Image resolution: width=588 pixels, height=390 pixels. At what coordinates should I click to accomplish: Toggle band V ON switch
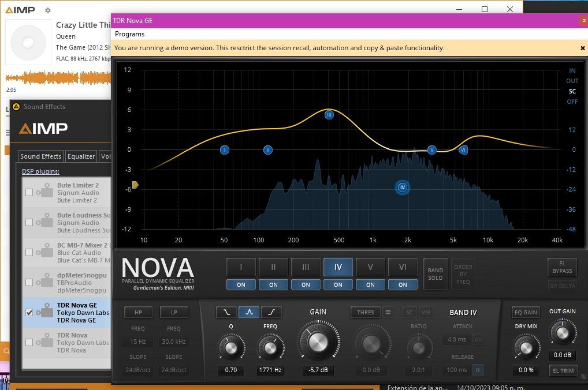[370, 285]
